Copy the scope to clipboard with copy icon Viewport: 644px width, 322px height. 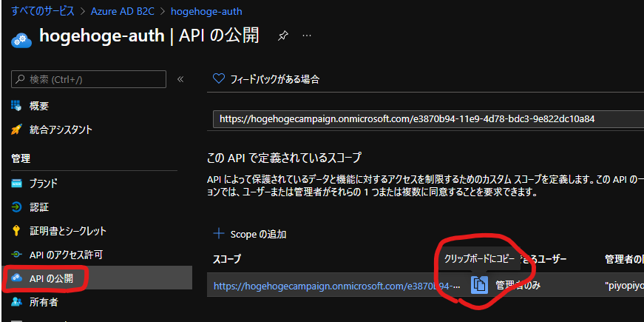(479, 284)
